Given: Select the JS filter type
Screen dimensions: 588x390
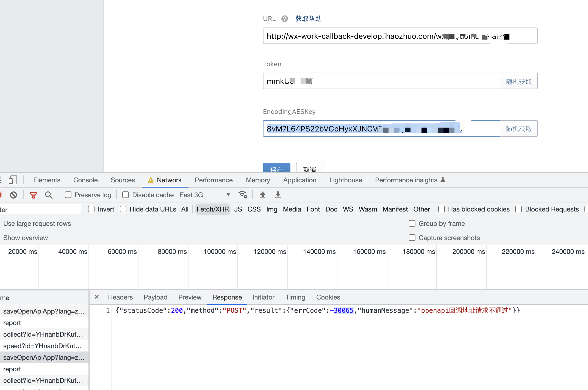Looking at the screenshot, I should (238, 209).
